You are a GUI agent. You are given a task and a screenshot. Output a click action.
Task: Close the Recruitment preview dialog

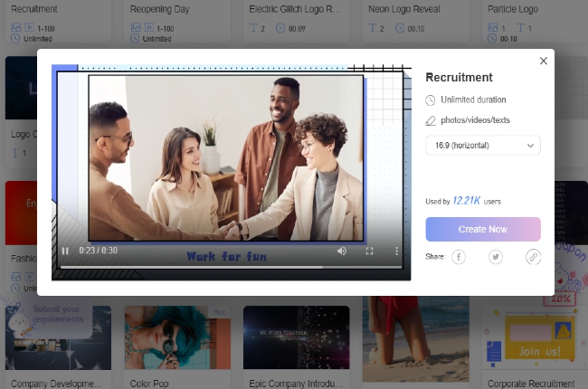[543, 61]
